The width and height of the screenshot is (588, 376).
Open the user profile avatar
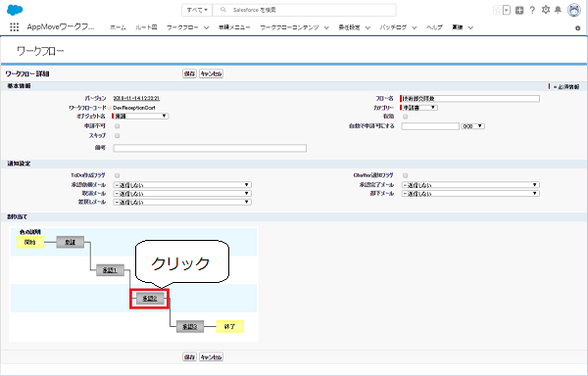(574, 10)
